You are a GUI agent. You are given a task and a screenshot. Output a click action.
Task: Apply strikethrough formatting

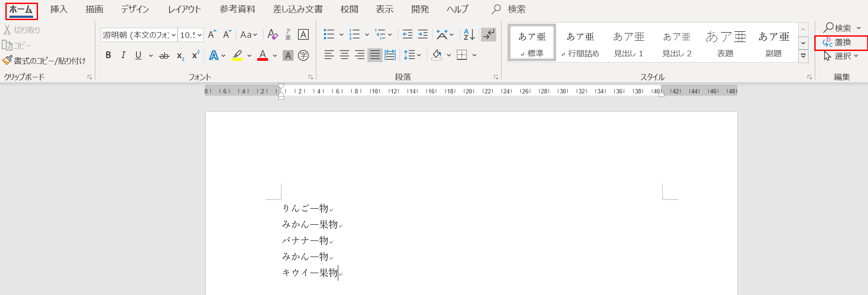[x=164, y=55]
